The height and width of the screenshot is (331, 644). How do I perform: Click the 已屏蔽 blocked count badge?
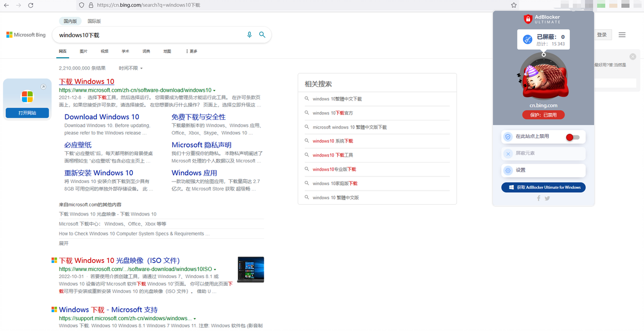click(x=544, y=39)
